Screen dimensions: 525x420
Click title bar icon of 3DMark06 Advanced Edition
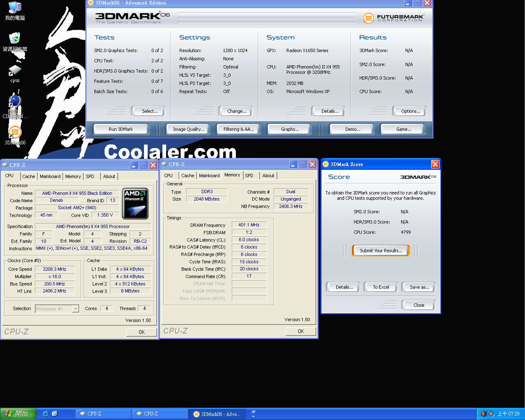(91, 3)
